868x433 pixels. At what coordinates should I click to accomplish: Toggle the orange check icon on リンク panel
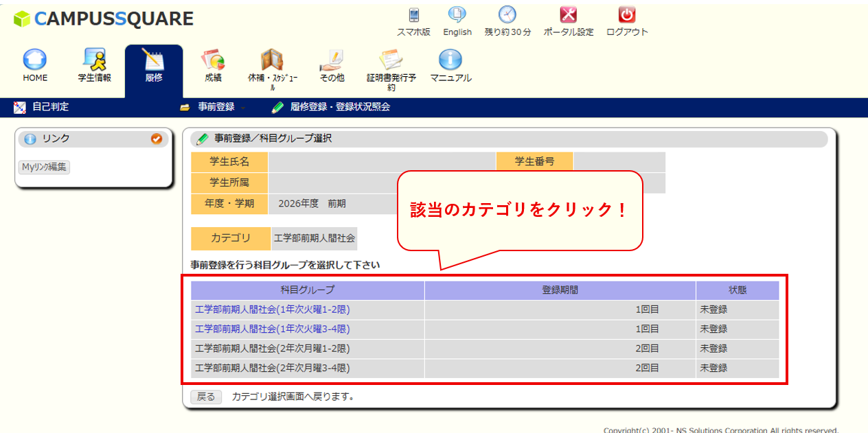pos(156,139)
